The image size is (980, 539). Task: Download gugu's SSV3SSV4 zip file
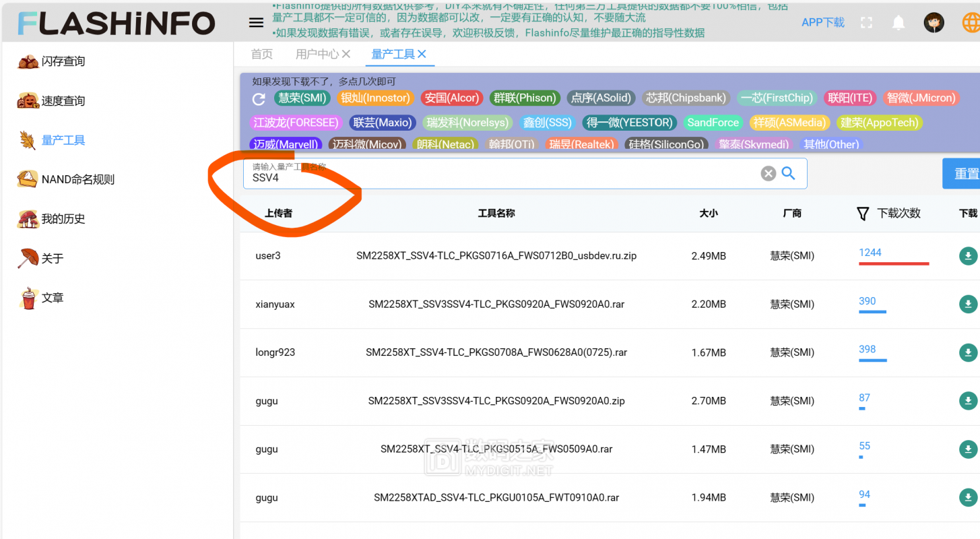click(x=968, y=401)
